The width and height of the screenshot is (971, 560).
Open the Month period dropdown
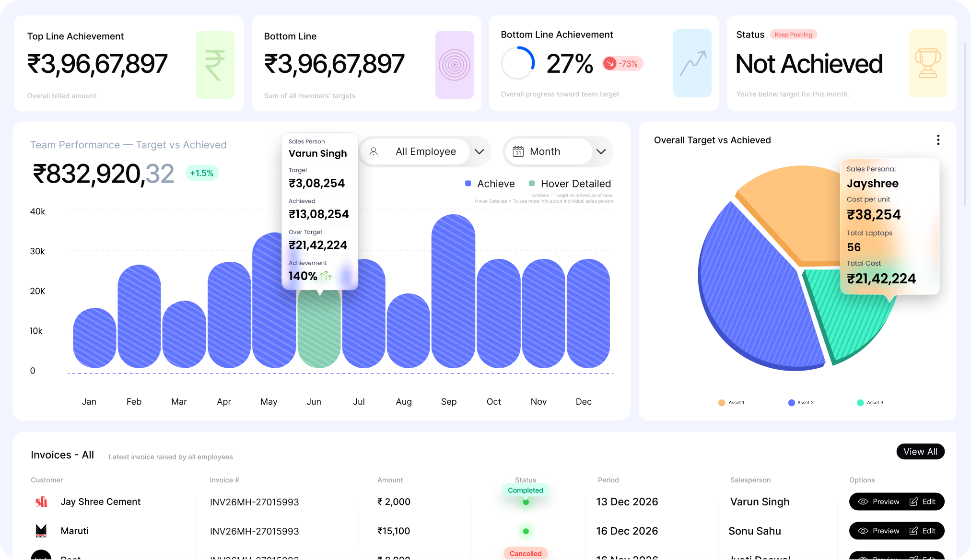coord(558,152)
